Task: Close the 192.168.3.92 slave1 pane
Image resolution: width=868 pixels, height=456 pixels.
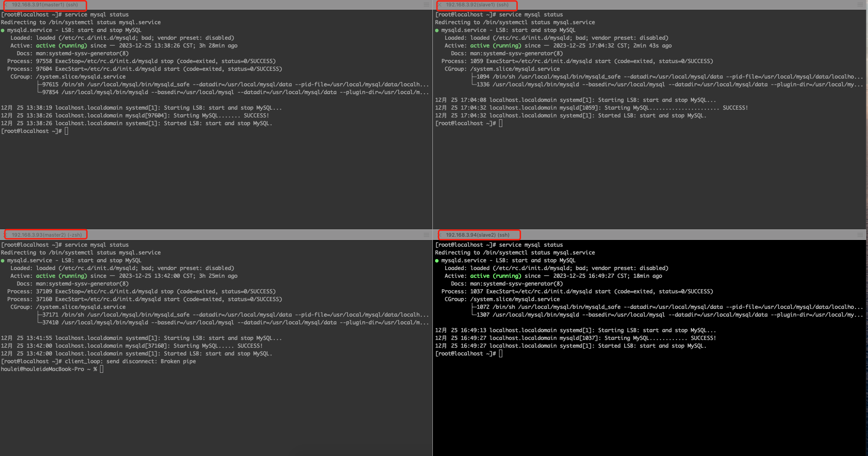Action: tap(440, 5)
